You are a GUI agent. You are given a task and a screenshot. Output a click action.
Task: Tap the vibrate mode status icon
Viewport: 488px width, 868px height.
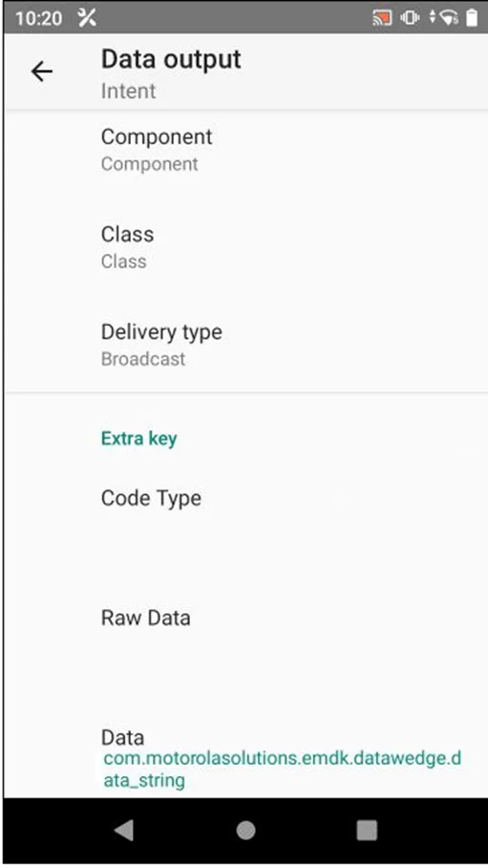click(410, 18)
